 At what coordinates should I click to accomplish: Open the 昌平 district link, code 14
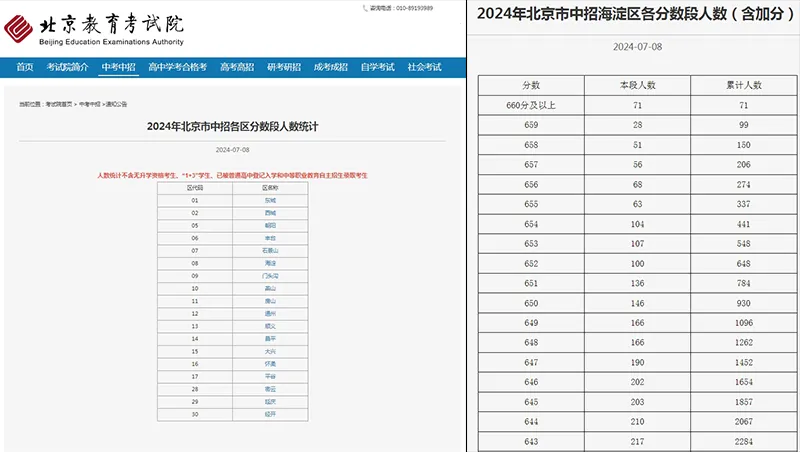[x=270, y=339]
